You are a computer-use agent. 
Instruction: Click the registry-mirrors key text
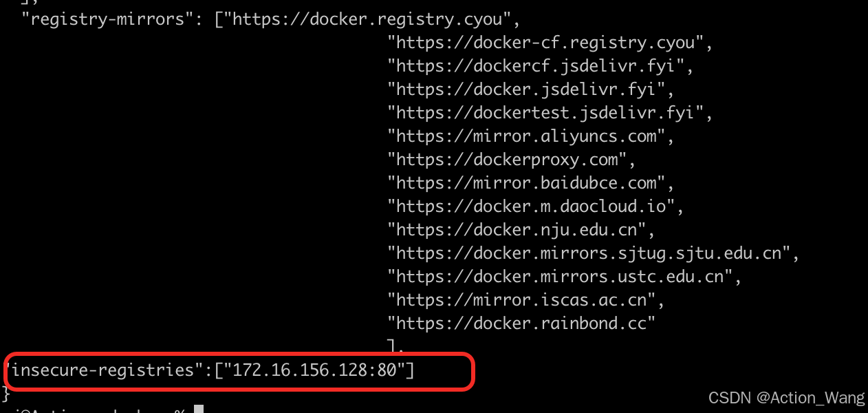point(108,19)
